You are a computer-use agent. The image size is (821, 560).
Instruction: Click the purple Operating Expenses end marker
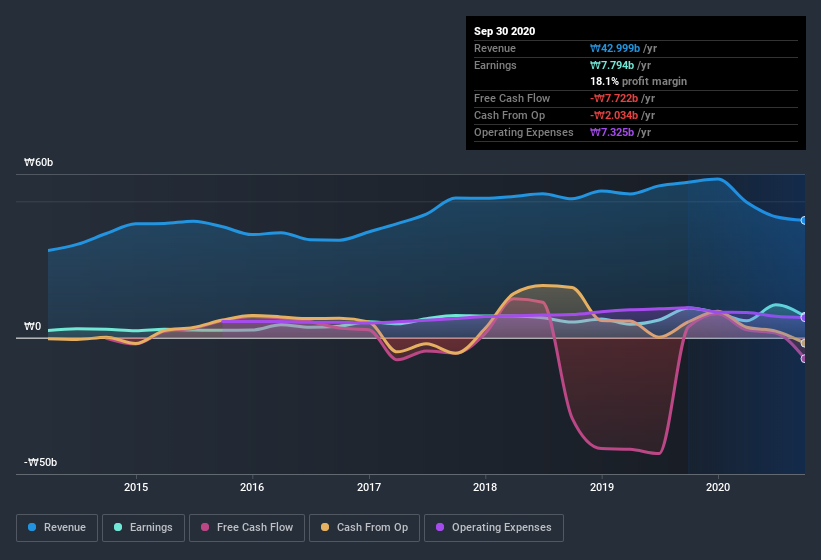(804, 317)
